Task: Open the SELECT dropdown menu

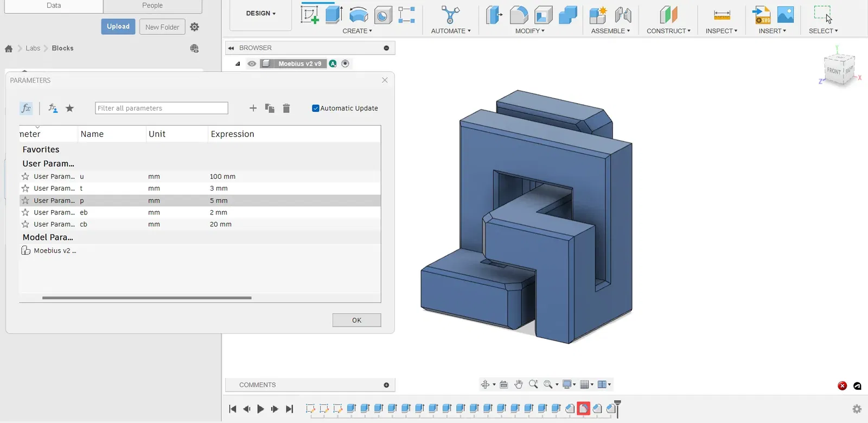Action: point(824,31)
